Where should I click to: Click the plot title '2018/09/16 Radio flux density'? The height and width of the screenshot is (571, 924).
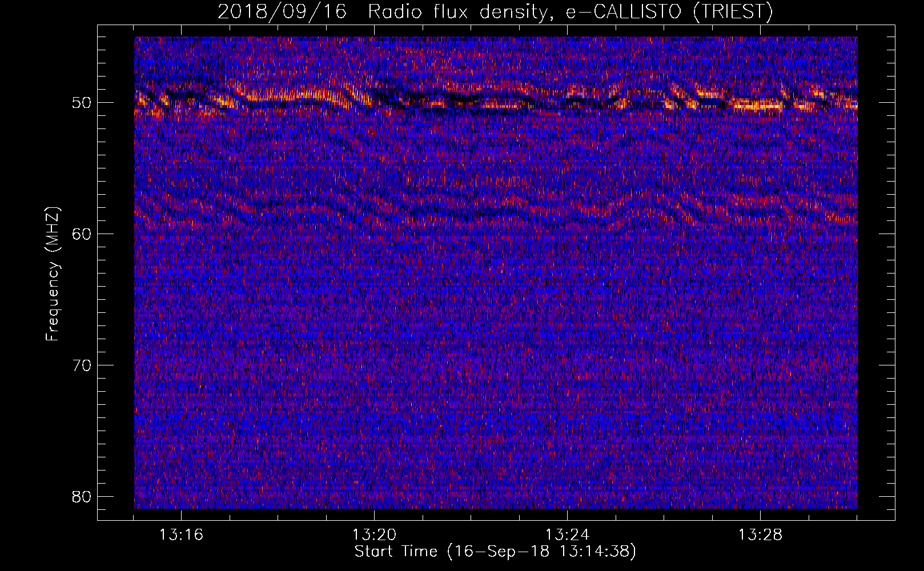click(382, 11)
